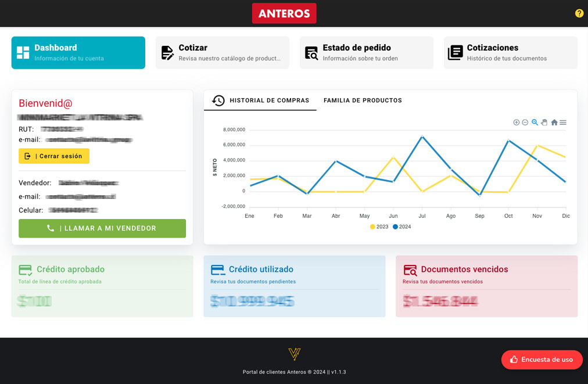Click the Cotizar document pencil icon
The image size is (588, 384).
pos(167,53)
